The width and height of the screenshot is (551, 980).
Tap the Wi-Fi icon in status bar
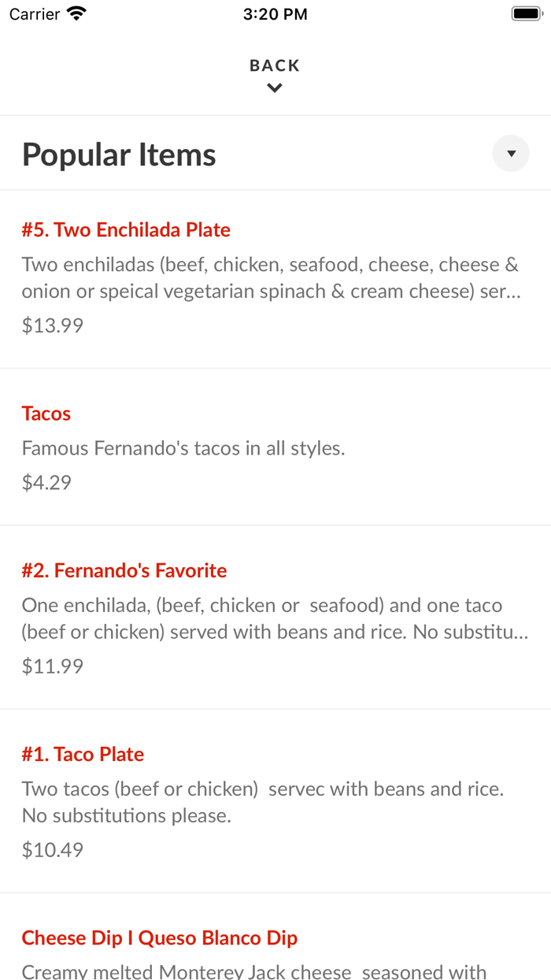pos(76,13)
